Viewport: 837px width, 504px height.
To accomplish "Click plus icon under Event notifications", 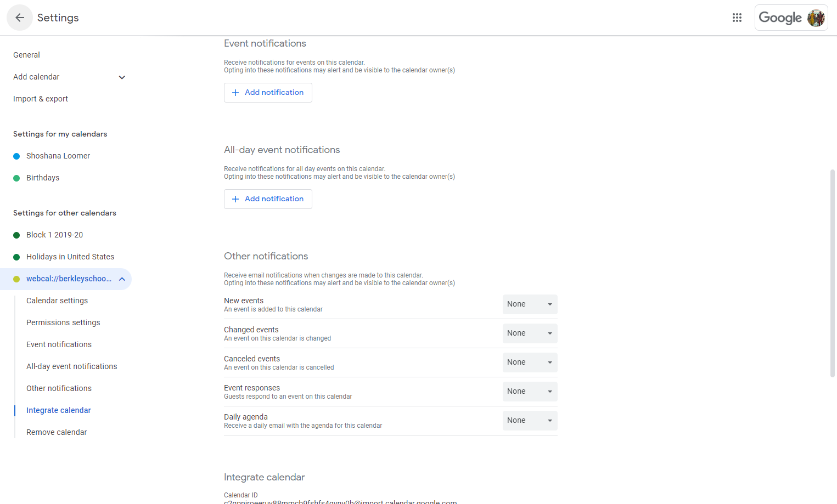I will 235,93.
